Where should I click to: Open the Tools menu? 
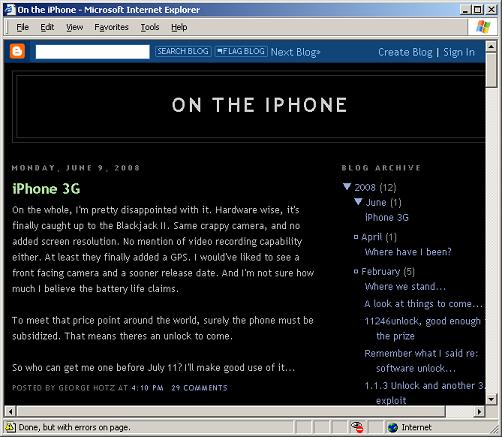[x=150, y=27]
